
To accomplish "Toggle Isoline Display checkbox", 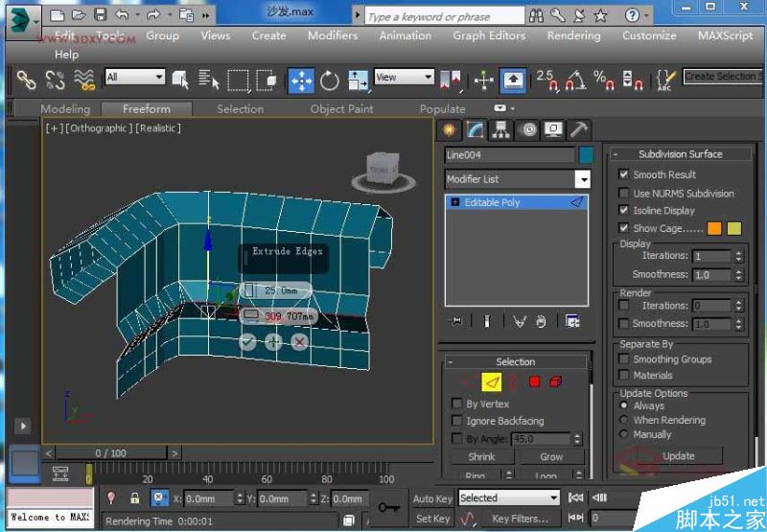I will tap(623, 210).
